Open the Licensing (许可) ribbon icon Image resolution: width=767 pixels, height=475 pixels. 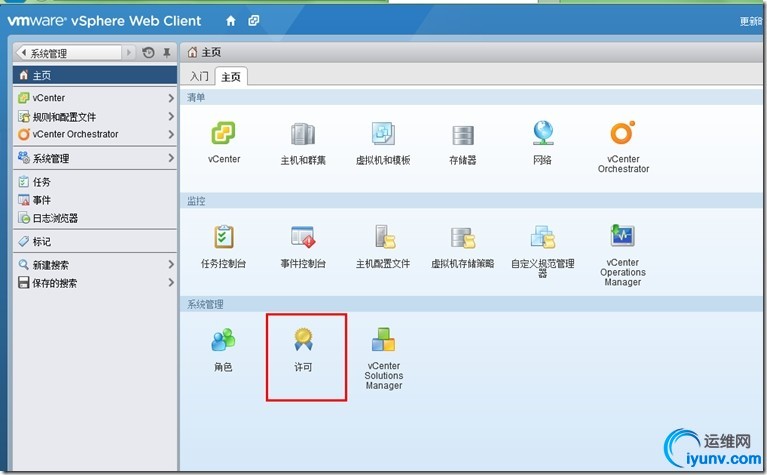(303, 339)
